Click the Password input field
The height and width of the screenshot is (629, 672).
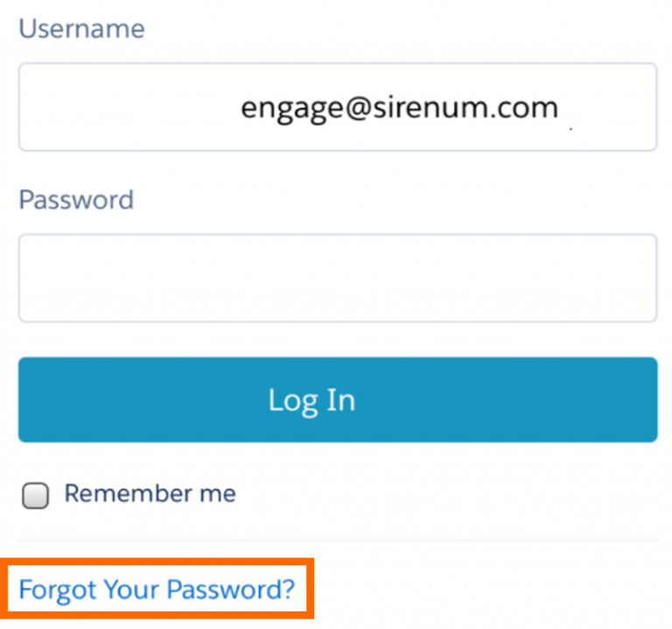pos(337,277)
